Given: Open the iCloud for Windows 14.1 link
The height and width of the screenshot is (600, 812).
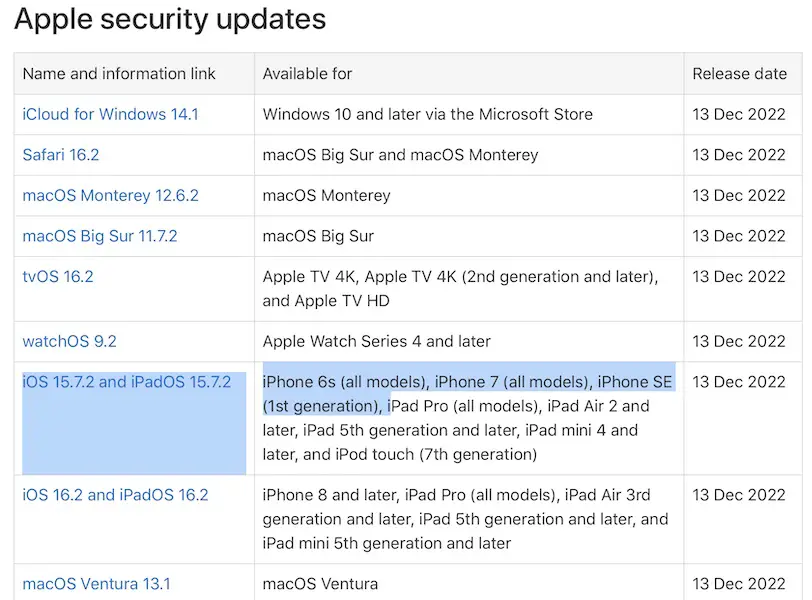Looking at the screenshot, I should (110, 114).
